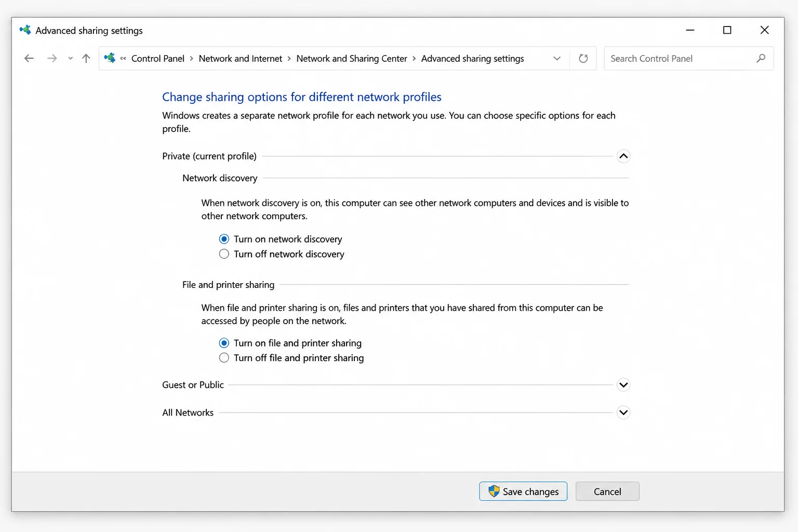Refresh the Advanced sharing settings page
The width and height of the screenshot is (798, 532).
coord(583,59)
